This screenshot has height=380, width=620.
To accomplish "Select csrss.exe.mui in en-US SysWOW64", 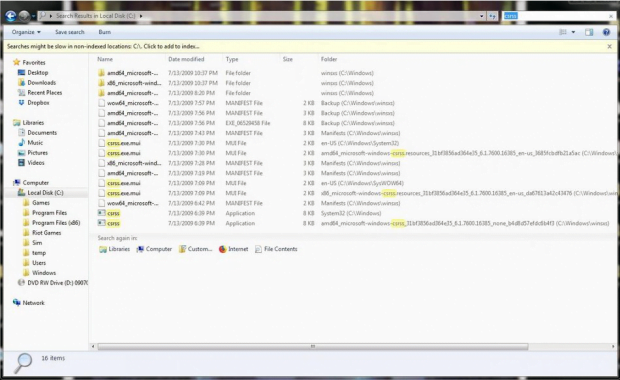I will pyautogui.click(x=123, y=183).
